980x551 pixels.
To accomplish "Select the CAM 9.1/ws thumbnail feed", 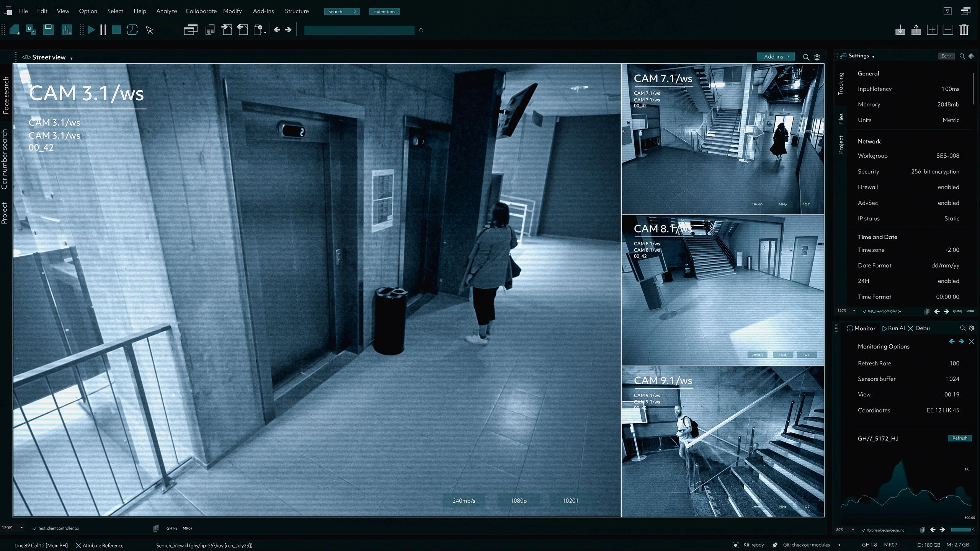I will tap(722, 442).
